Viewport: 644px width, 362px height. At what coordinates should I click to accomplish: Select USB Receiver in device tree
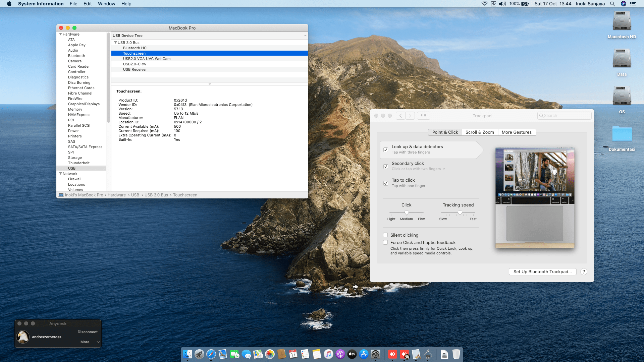[x=210, y=69]
